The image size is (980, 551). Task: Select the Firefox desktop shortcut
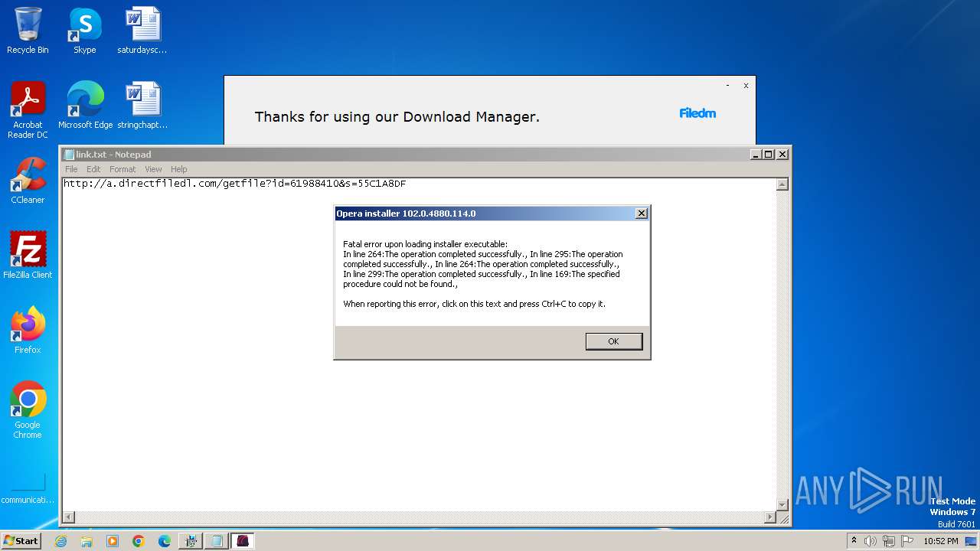[28, 331]
